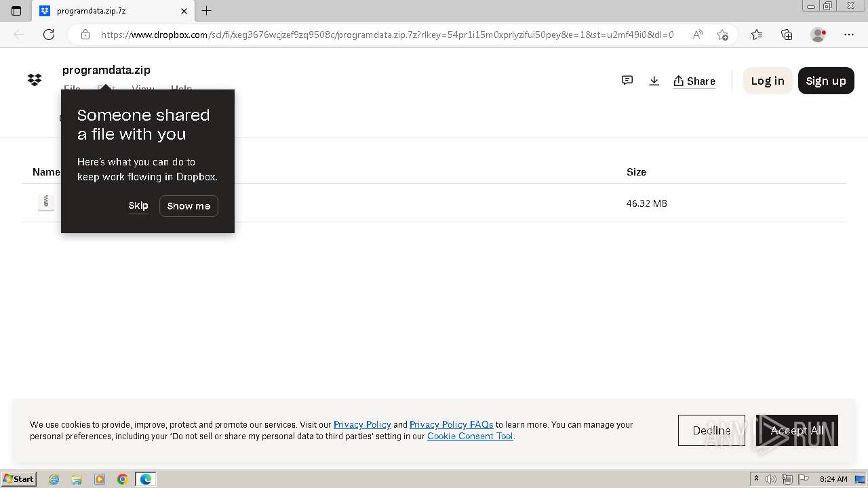Image resolution: width=868 pixels, height=488 pixels.
Task: Click the 8:24 AM clock
Action: [833, 479]
